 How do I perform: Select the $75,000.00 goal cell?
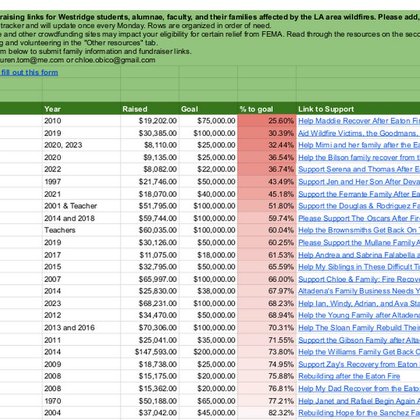click(208, 121)
